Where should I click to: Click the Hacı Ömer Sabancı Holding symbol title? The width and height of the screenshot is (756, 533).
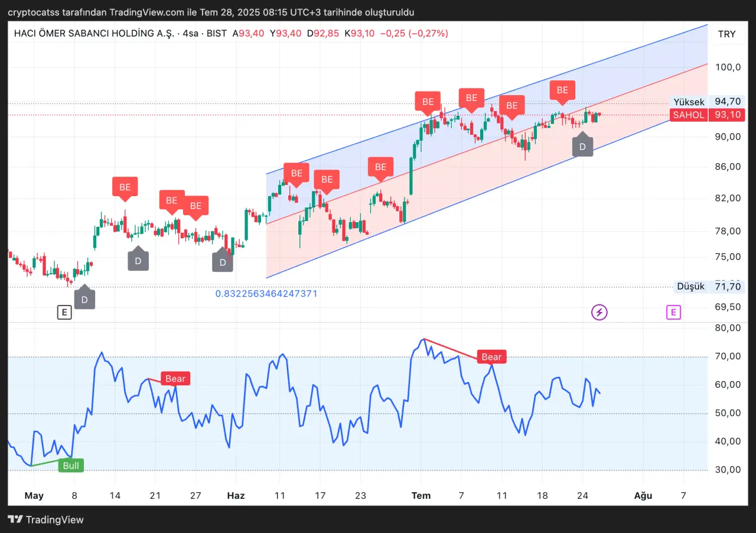[x=93, y=34]
